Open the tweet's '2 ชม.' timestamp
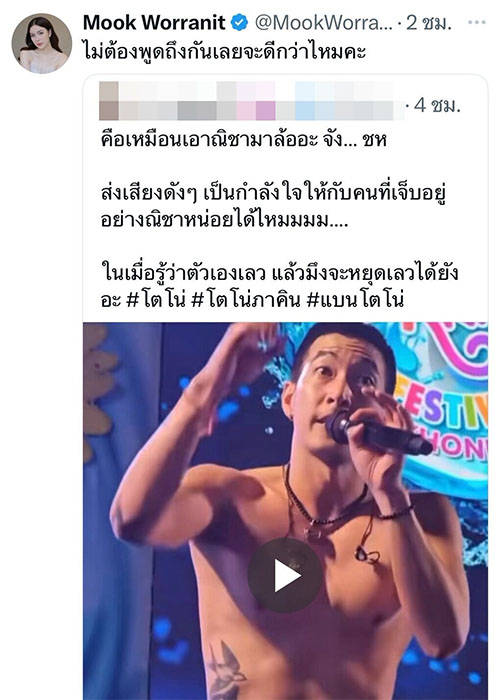The height and width of the screenshot is (700, 500). 429,22
